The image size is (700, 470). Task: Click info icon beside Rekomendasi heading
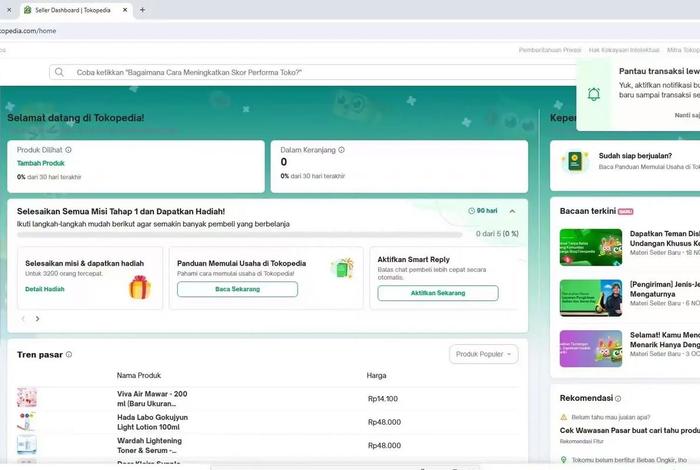[x=617, y=398]
